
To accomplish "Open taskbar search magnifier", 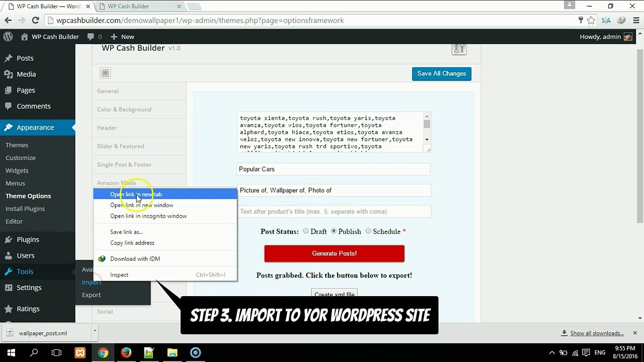I will click(34, 352).
